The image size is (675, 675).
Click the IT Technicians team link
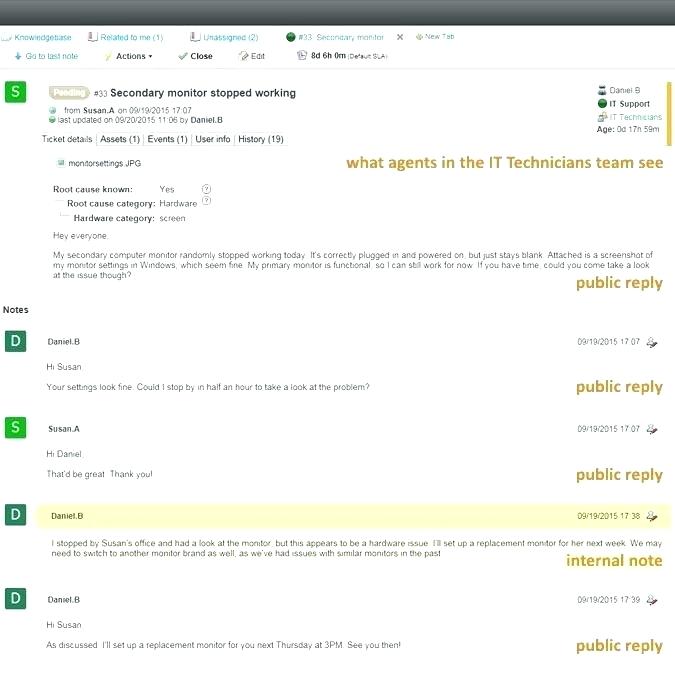635,117
